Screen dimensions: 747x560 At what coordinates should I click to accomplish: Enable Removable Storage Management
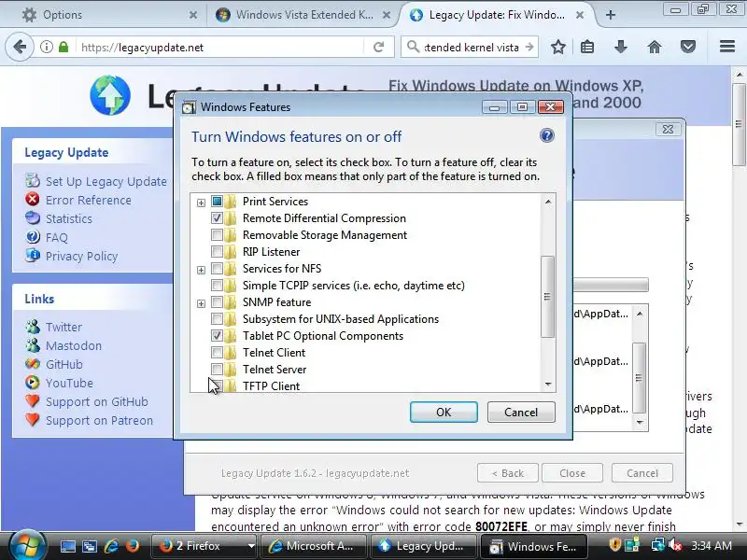click(217, 235)
